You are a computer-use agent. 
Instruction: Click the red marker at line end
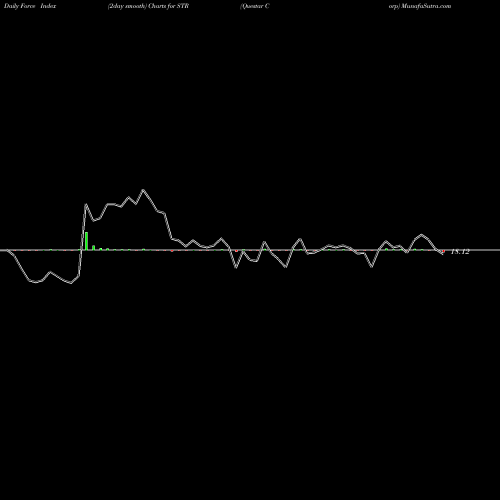click(443, 251)
